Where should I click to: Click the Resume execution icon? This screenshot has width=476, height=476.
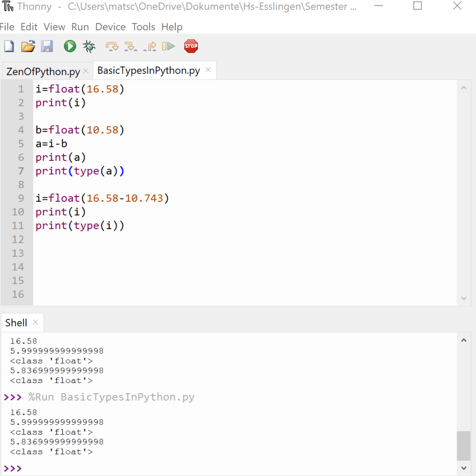[168, 46]
